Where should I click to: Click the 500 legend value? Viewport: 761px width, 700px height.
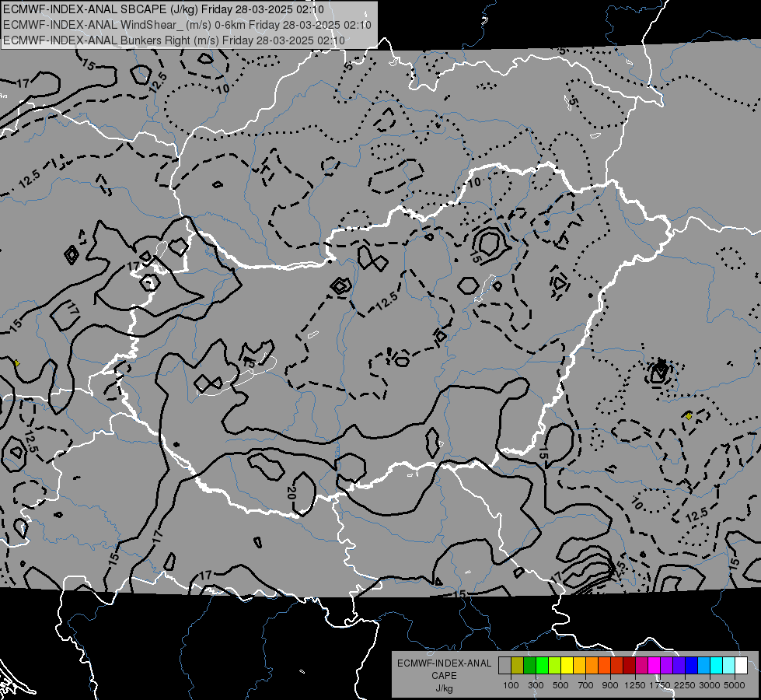pos(560,685)
